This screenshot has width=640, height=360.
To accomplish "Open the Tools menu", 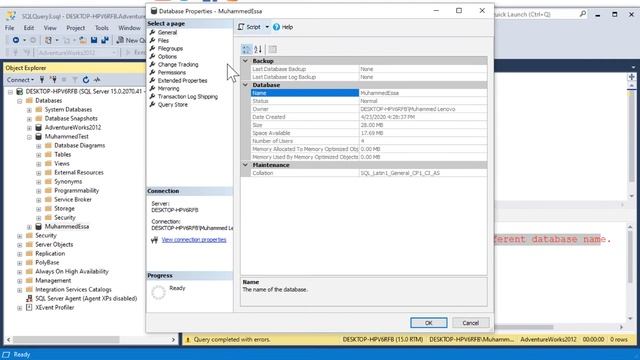I will [x=102, y=28].
